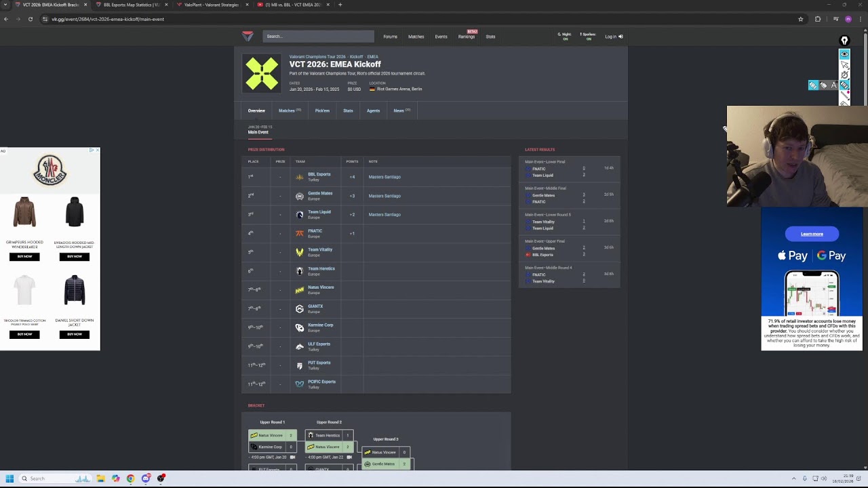Screen dimensions: 868x488
Task: Click the VLR.gg logo in the site header
Action: pos(248,36)
